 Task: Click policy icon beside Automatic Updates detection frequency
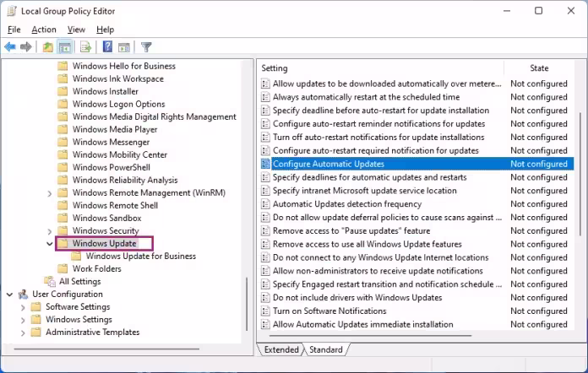(265, 204)
